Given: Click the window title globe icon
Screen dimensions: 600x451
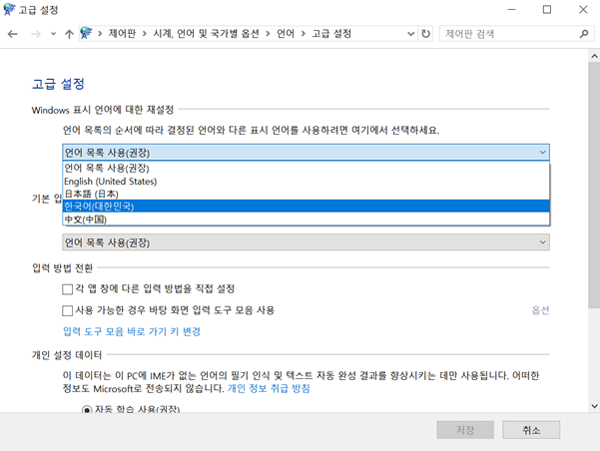Looking at the screenshot, I should pyautogui.click(x=9, y=9).
